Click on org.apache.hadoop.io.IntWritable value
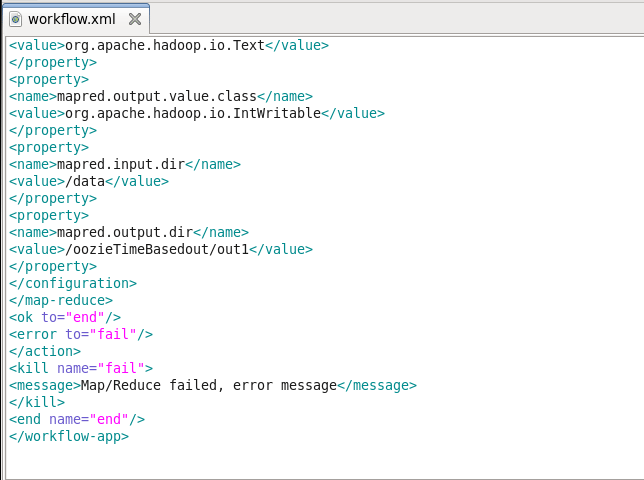 click(193, 113)
